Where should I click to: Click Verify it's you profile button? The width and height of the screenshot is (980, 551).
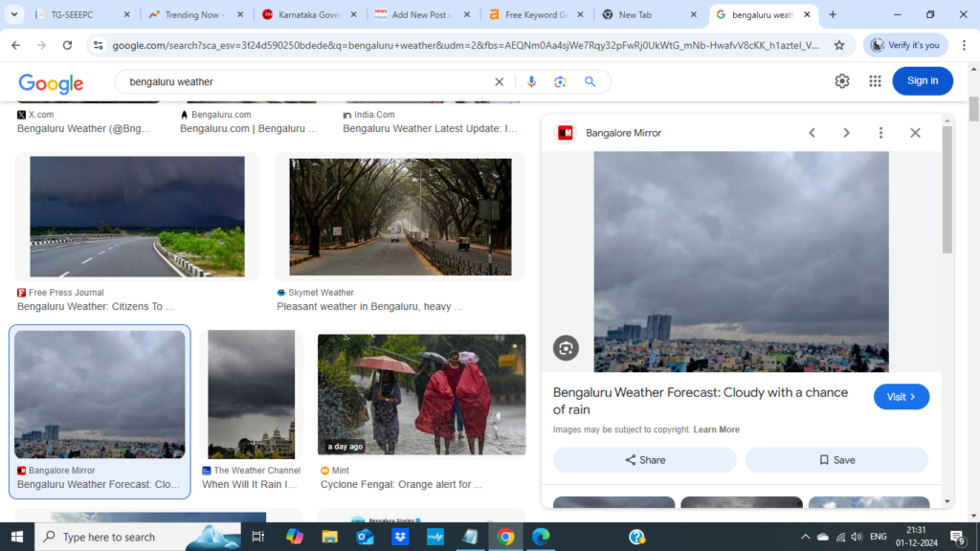click(x=905, y=45)
